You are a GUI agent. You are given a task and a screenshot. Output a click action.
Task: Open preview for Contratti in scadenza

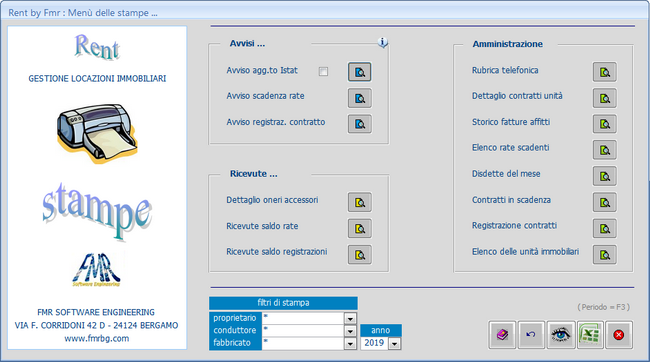pyautogui.click(x=604, y=202)
